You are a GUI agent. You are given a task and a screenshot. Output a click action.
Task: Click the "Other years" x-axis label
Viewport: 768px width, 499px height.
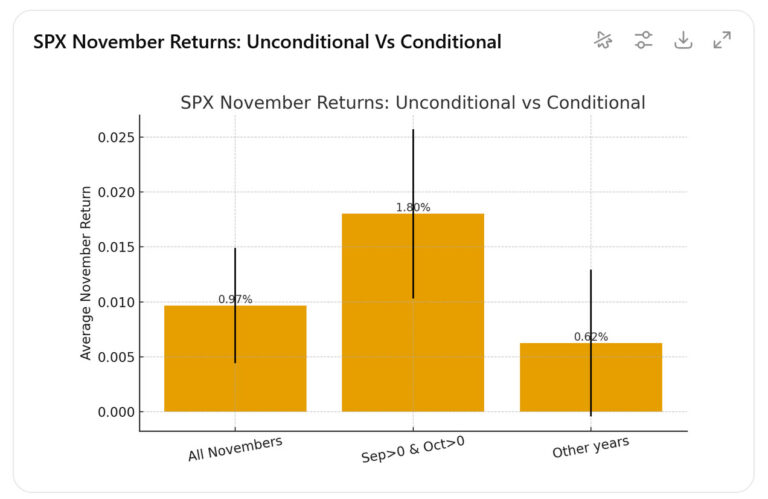[x=591, y=447]
